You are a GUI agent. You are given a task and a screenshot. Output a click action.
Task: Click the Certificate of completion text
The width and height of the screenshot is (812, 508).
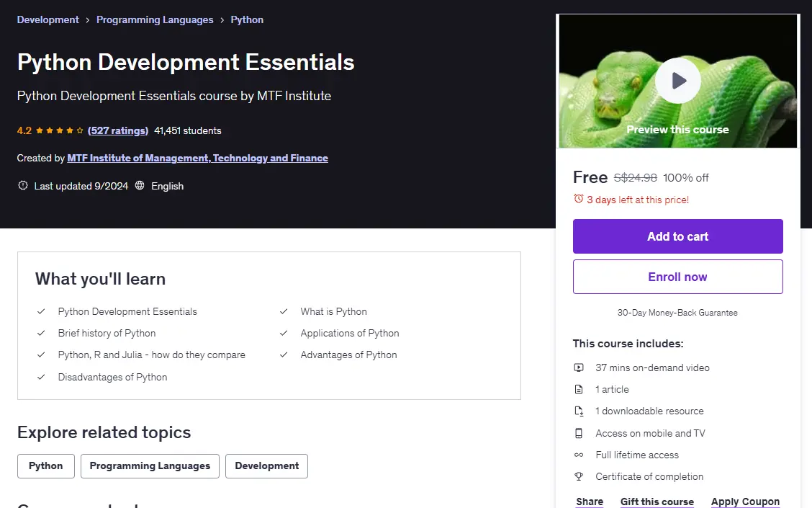coord(649,476)
